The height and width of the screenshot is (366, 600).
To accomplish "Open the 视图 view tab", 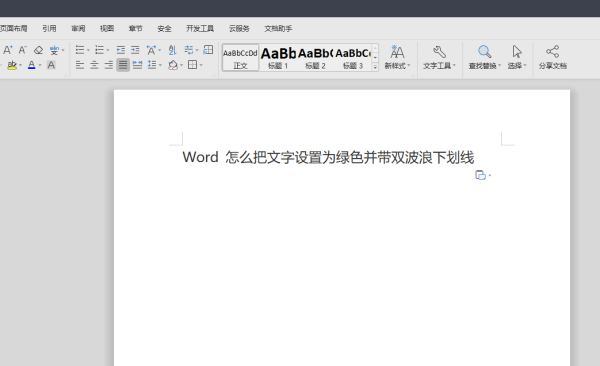I will [107, 28].
